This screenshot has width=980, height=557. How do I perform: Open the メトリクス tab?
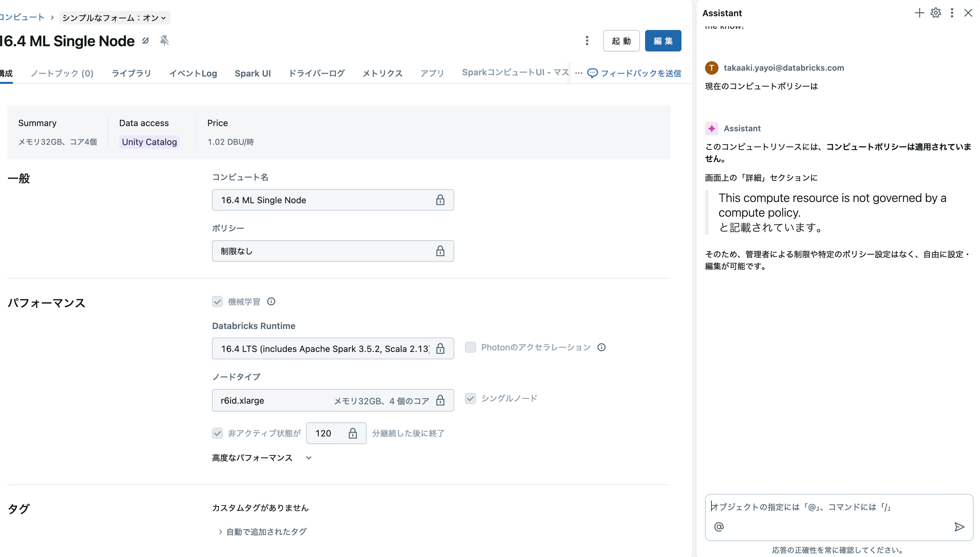click(382, 73)
